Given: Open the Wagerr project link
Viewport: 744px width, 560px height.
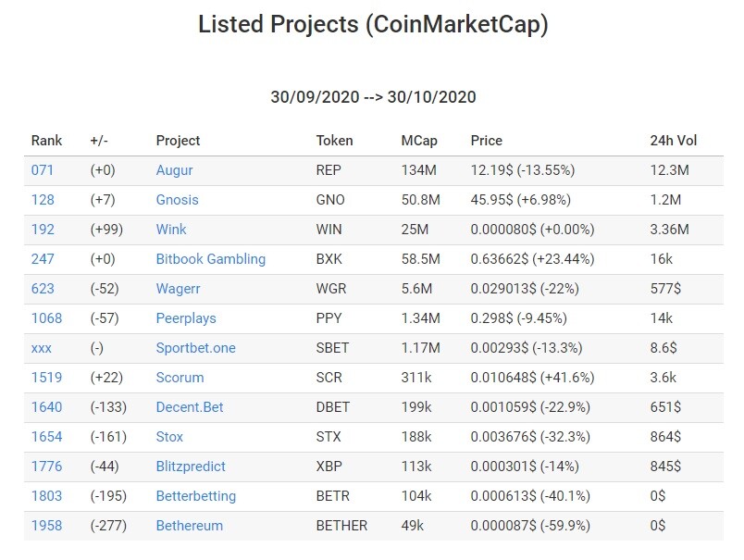Looking at the screenshot, I should pos(178,289).
